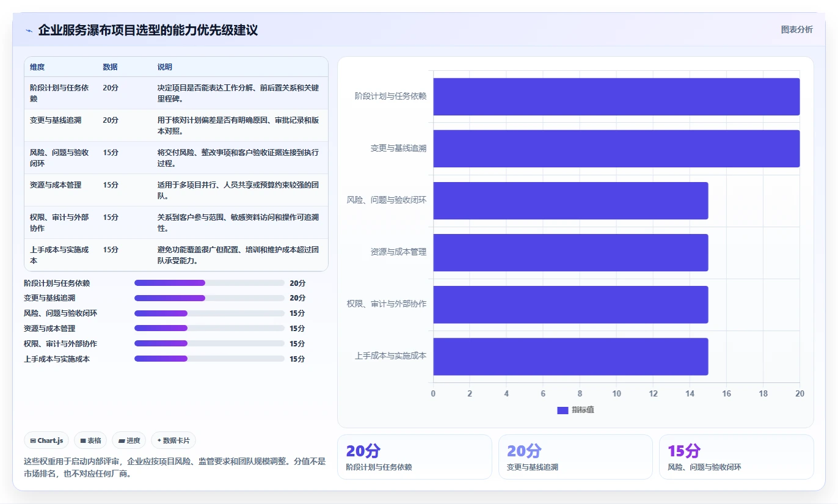Image resolution: width=838 pixels, height=504 pixels.
Task: Click the 权限、审计与外部协作 progress bar
Action: (x=209, y=343)
